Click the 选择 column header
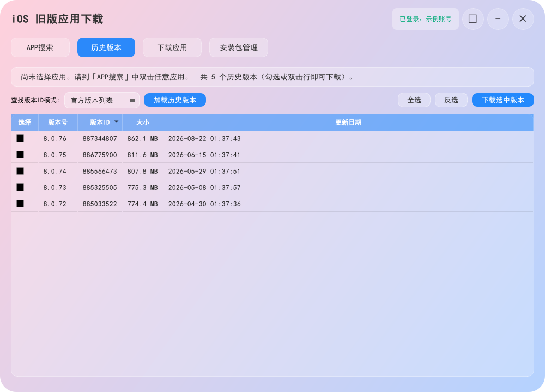 [25, 122]
